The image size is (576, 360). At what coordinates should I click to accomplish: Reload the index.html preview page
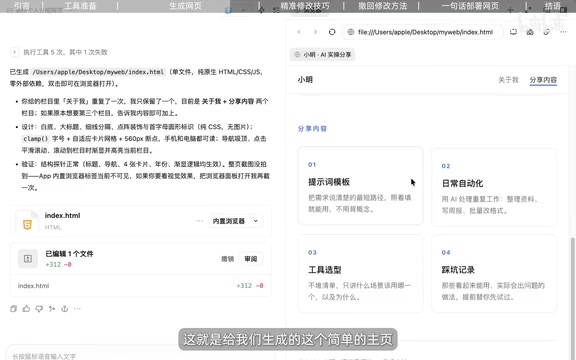point(332,32)
